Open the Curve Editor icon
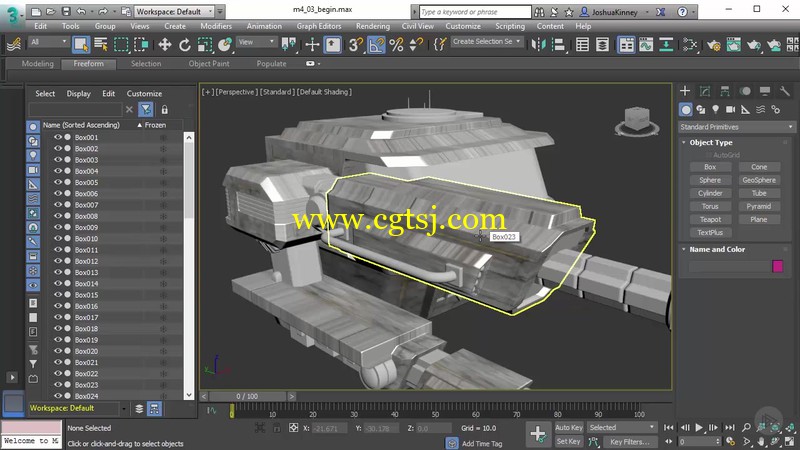Screen dimensions: 800x450 click(646, 45)
